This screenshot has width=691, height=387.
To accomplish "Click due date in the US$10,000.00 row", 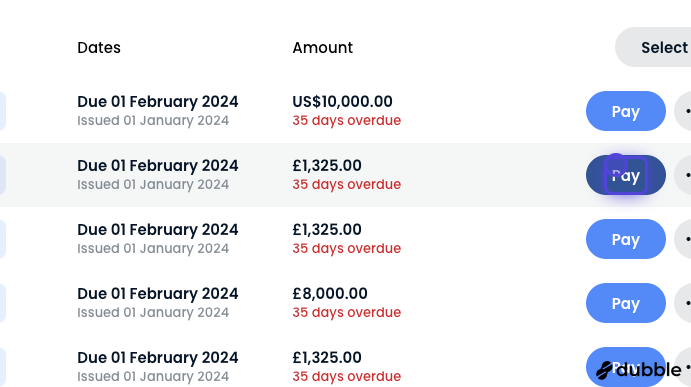I will (x=158, y=101).
